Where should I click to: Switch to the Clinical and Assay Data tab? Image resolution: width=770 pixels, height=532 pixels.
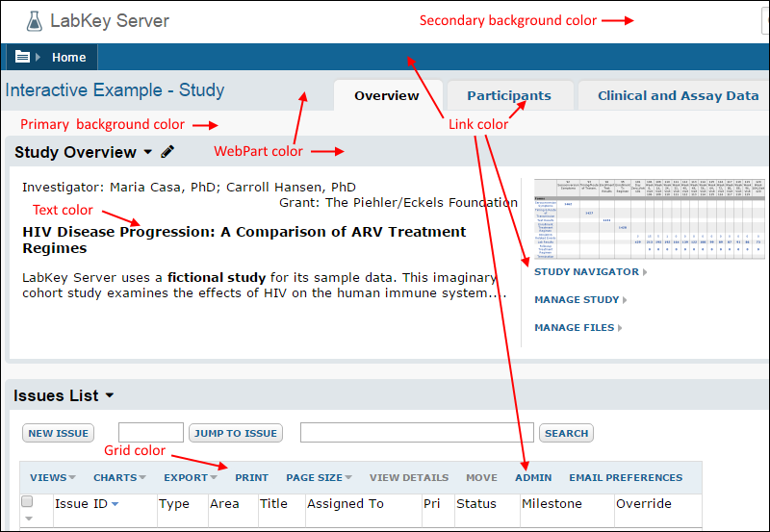pyautogui.click(x=678, y=95)
